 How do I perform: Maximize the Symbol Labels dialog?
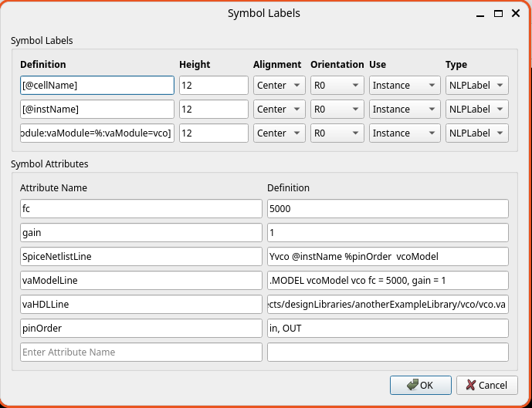coord(499,13)
